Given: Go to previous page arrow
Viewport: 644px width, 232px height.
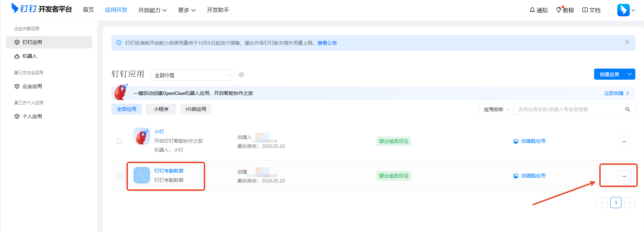Looking at the screenshot, I should [x=602, y=203].
